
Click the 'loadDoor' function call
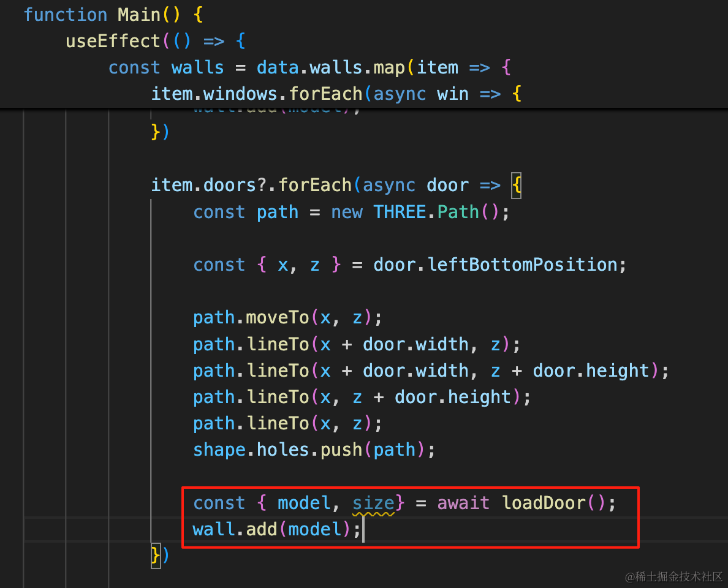point(544,503)
